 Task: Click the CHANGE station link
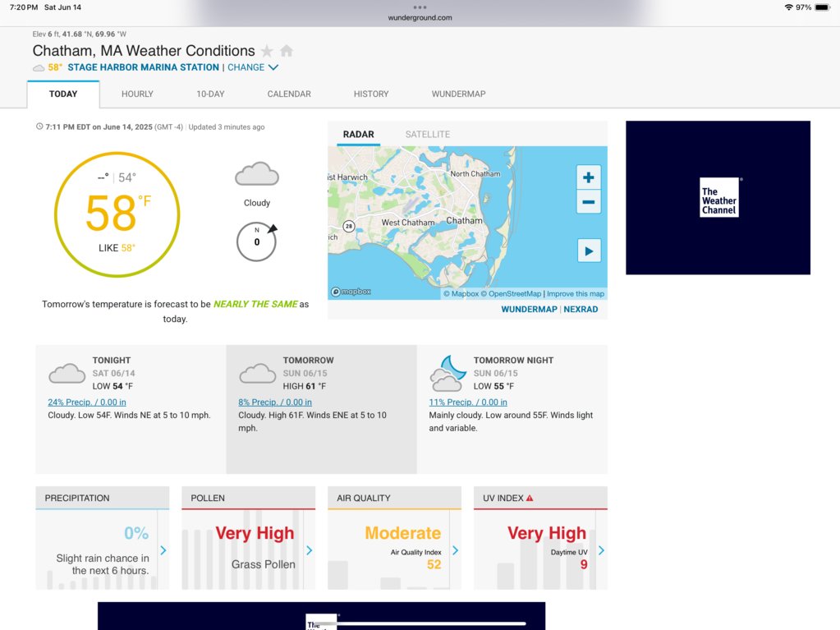[246, 67]
